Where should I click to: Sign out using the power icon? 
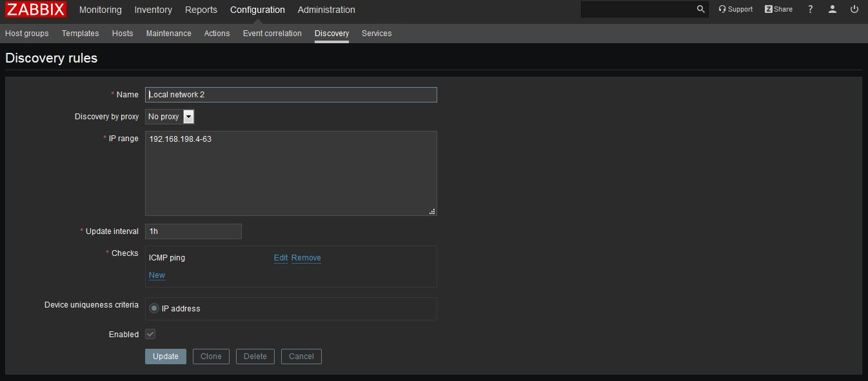(x=854, y=9)
